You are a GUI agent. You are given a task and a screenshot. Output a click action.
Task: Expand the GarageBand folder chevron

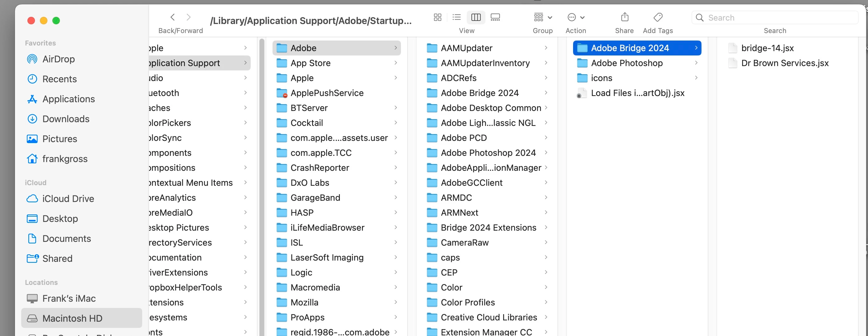[395, 198]
